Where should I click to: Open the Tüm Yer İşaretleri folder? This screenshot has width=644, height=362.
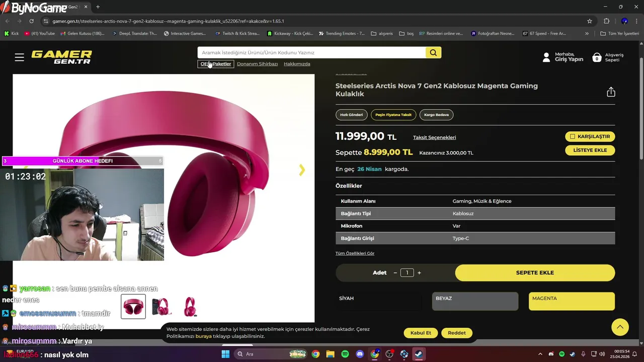(x=619, y=34)
